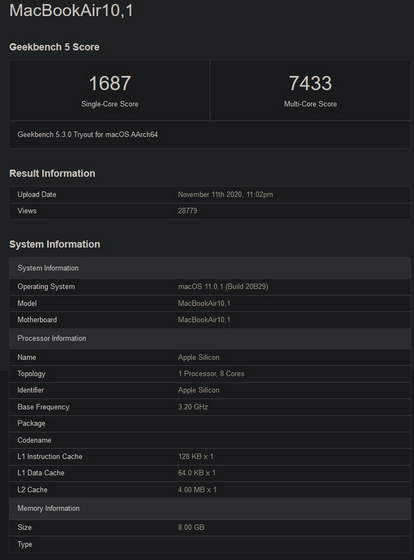The height and width of the screenshot is (560, 414).
Task: Click the Multi-Core Score label
Action: [310, 104]
